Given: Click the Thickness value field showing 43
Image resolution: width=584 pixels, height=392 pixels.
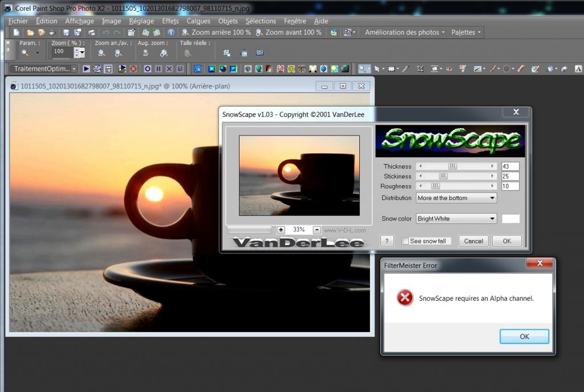Looking at the screenshot, I should pyautogui.click(x=510, y=166).
